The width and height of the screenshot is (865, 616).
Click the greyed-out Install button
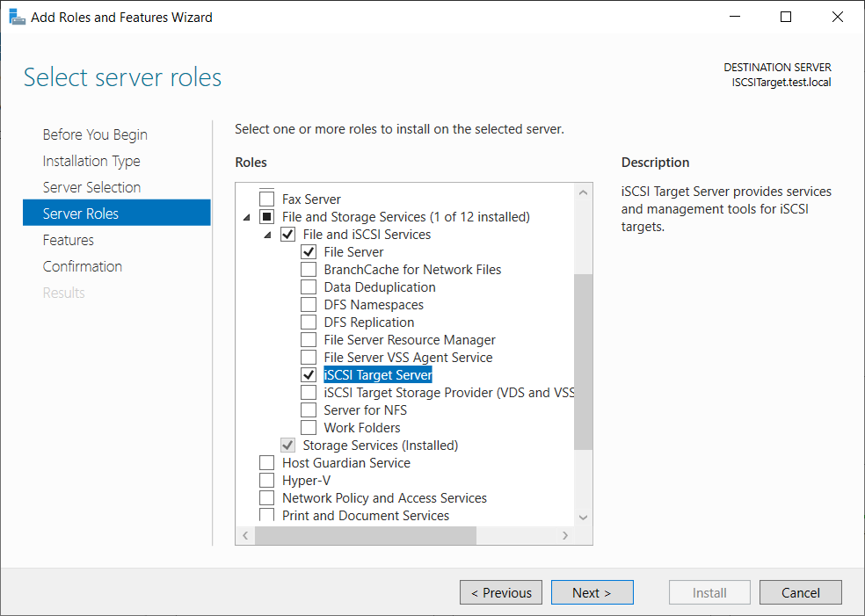(709, 592)
